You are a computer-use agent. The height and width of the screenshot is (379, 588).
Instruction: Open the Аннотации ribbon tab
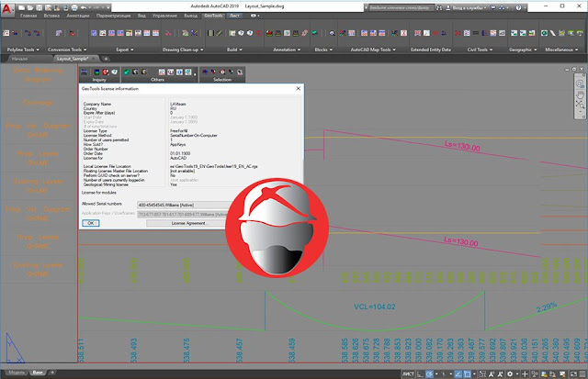(x=78, y=16)
